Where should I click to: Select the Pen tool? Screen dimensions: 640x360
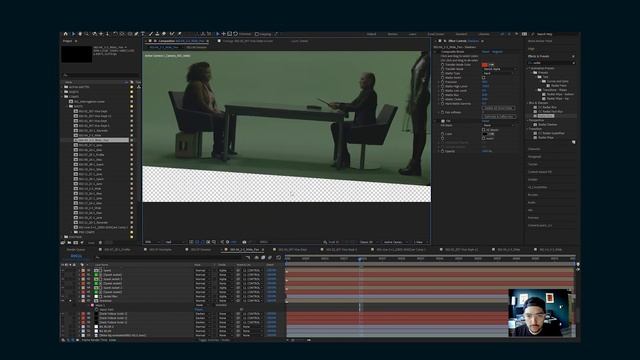(136, 34)
